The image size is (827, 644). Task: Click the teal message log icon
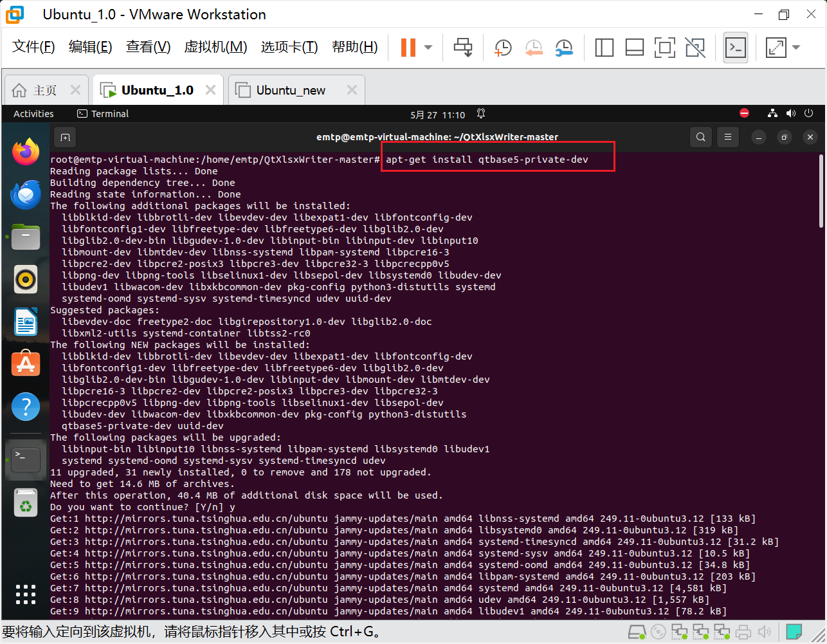(794, 632)
